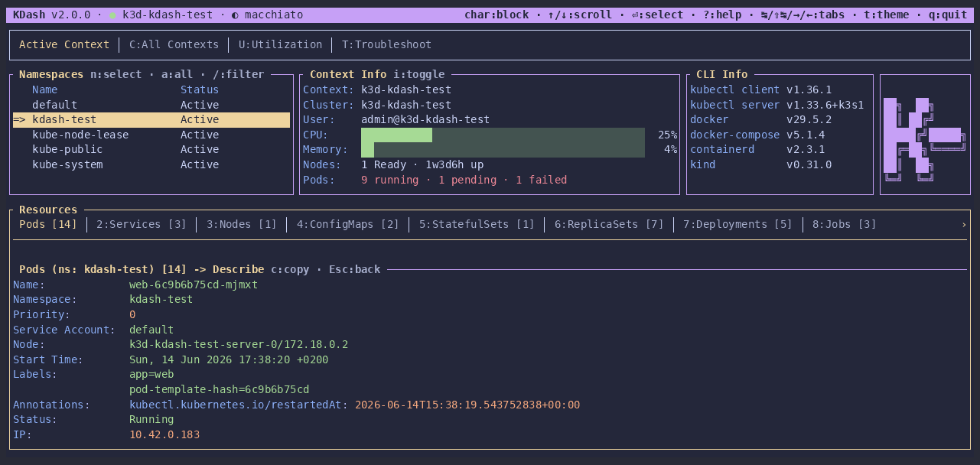Viewport: 980px width, 465px height.
Task: Select the kube-system namespace
Action: 151,164
